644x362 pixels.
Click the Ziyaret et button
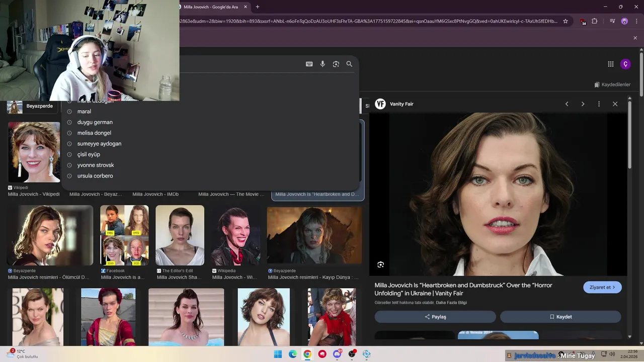[x=602, y=287]
